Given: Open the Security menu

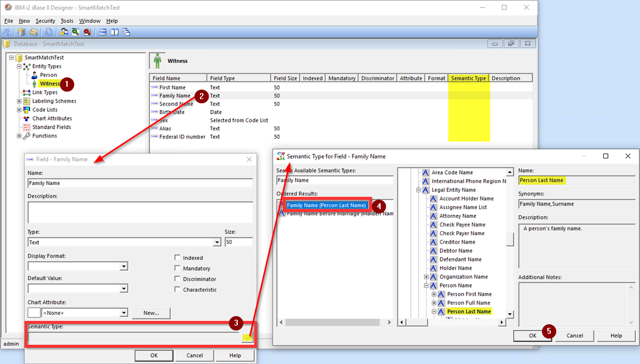Looking at the screenshot, I should 45,20.
